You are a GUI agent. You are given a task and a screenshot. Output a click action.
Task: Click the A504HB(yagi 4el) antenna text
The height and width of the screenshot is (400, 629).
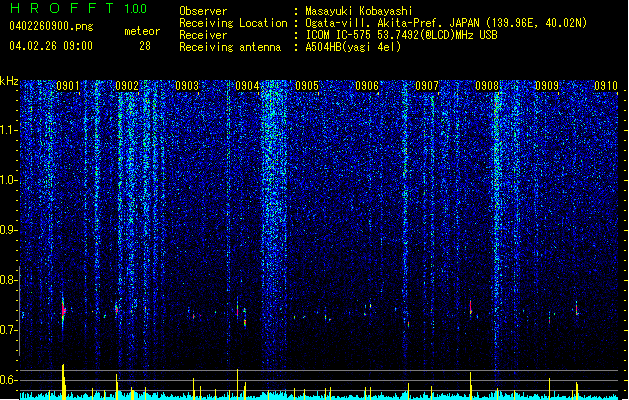coord(353,47)
